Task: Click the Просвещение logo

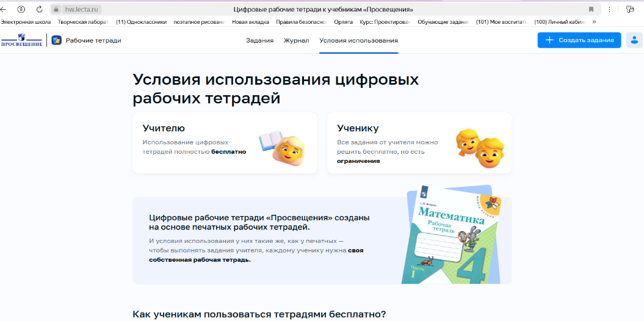Action: (x=22, y=40)
